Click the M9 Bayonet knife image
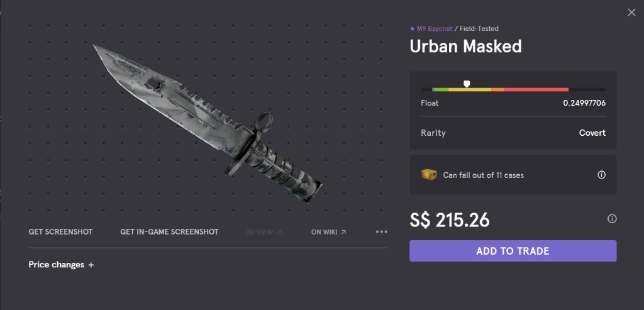The height and width of the screenshot is (310, 644). click(208, 123)
